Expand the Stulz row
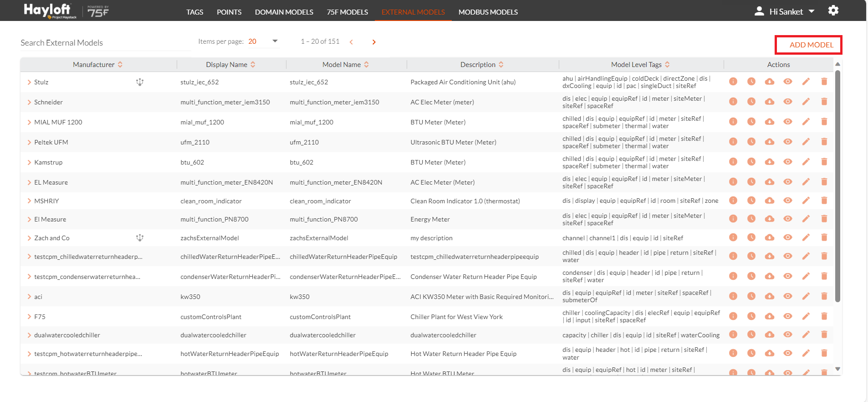Image resolution: width=868 pixels, height=402 pixels. pyautogui.click(x=29, y=82)
